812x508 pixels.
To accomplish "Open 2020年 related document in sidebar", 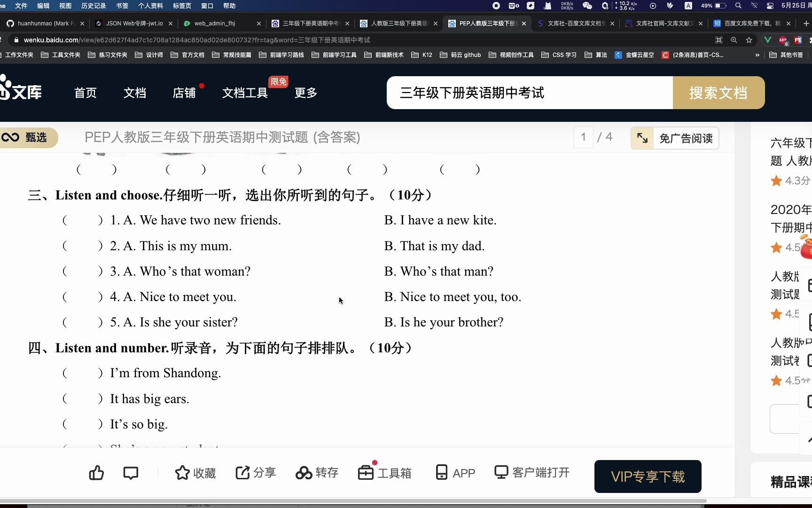I will 791,218.
